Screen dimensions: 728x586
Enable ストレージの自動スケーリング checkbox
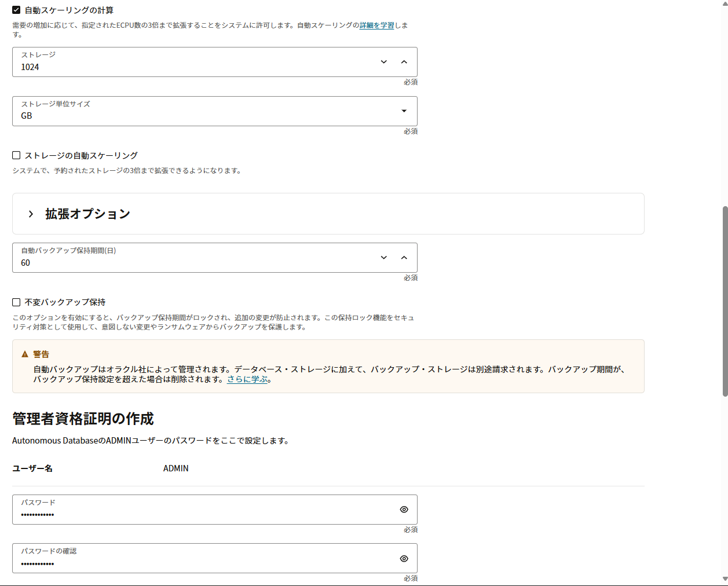pyautogui.click(x=16, y=155)
